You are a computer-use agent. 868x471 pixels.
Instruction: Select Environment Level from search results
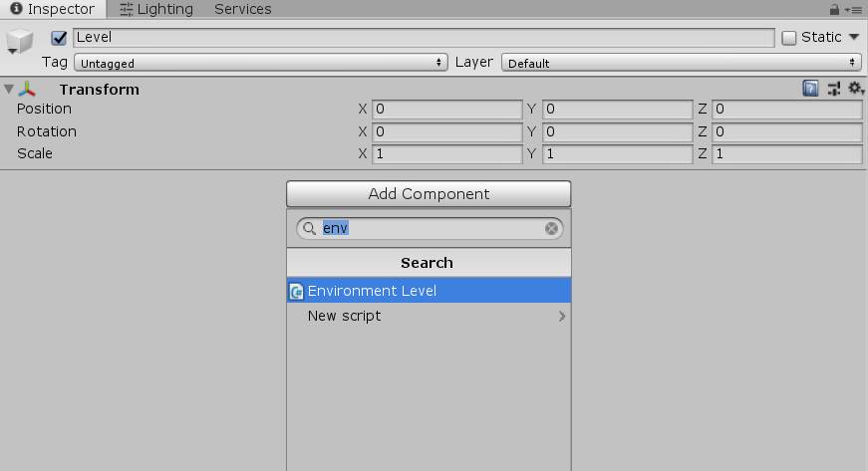point(430,290)
